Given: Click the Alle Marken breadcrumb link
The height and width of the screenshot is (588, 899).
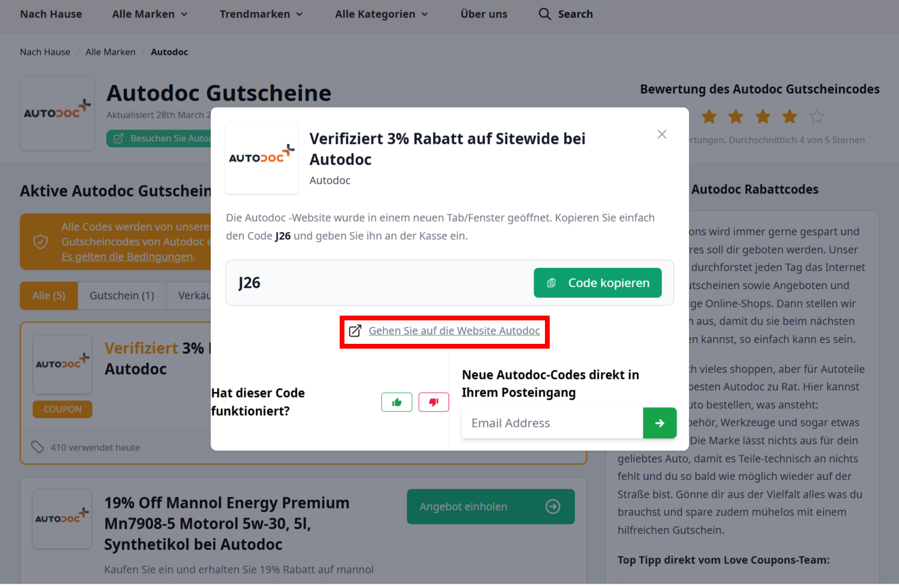Looking at the screenshot, I should (x=110, y=52).
